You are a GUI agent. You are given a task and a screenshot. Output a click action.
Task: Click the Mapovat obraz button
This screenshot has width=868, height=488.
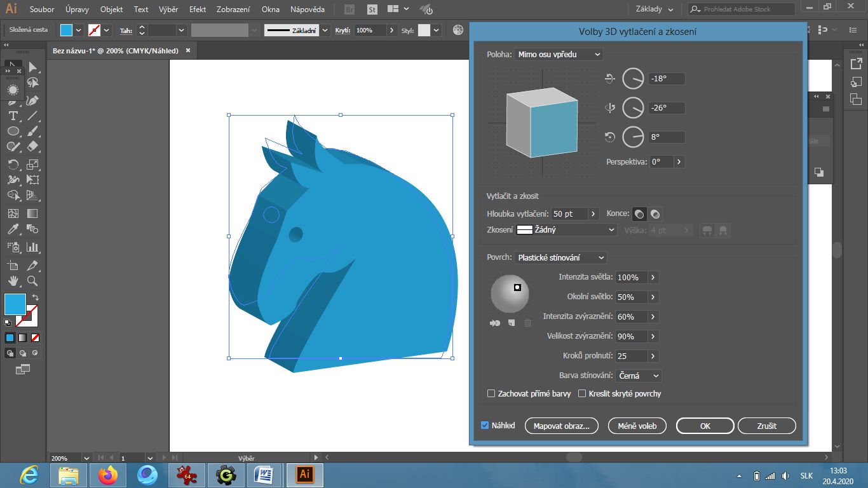click(x=561, y=426)
